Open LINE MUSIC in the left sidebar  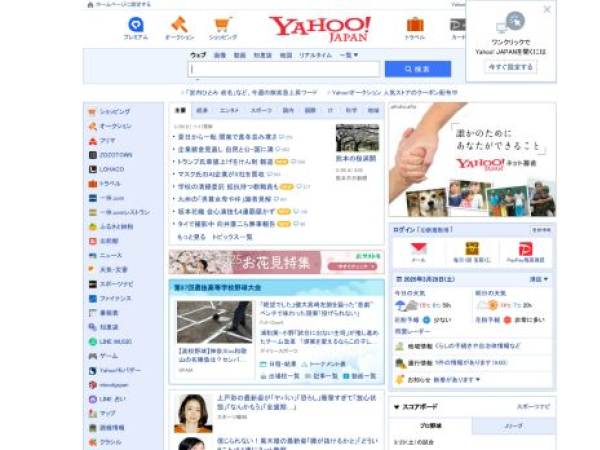tap(116, 341)
